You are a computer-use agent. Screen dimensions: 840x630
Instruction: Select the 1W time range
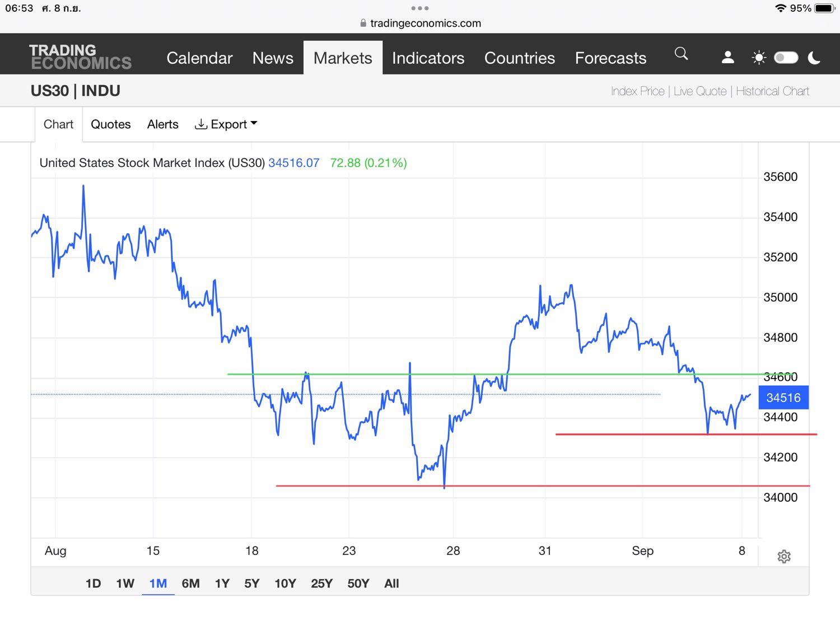click(x=125, y=584)
